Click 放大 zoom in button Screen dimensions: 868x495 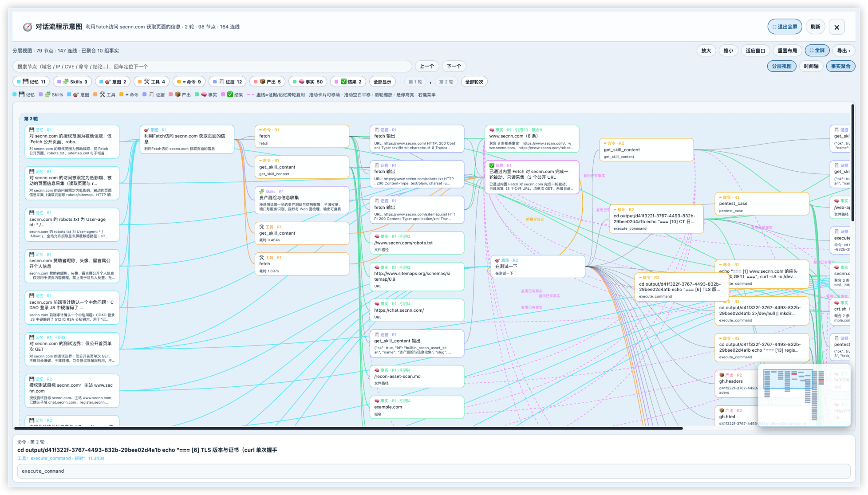coord(706,51)
